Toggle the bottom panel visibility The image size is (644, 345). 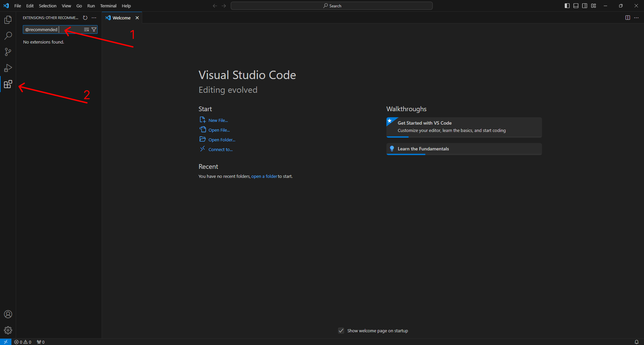click(x=576, y=6)
